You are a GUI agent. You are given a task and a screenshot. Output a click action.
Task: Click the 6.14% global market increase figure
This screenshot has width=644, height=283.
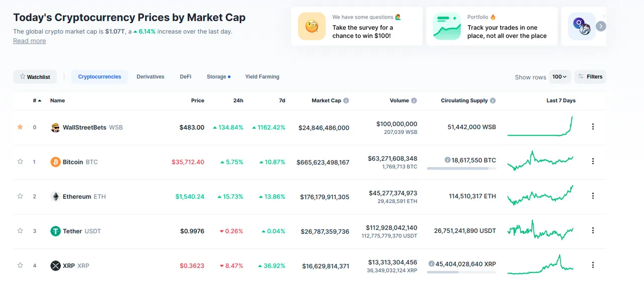[144, 31]
